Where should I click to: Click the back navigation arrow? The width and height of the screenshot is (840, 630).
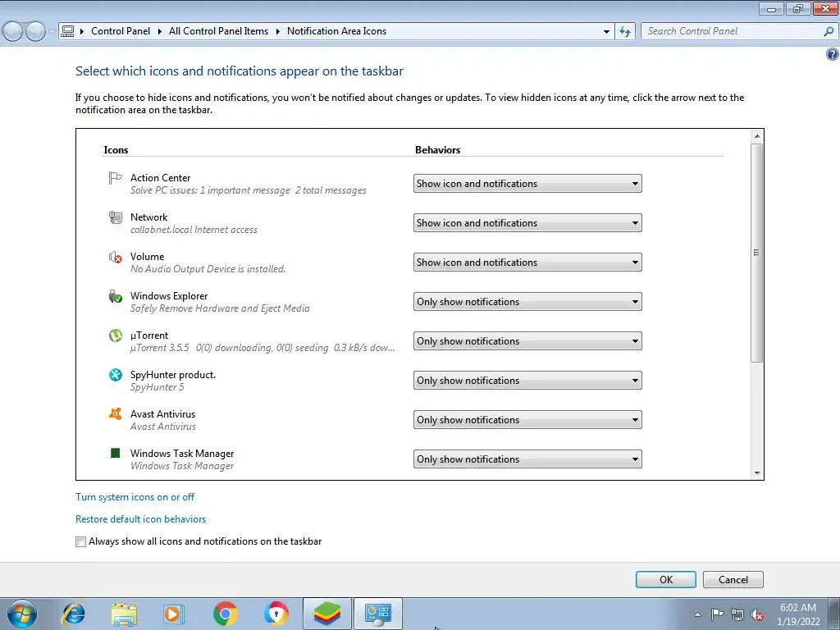tap(13, 32)
